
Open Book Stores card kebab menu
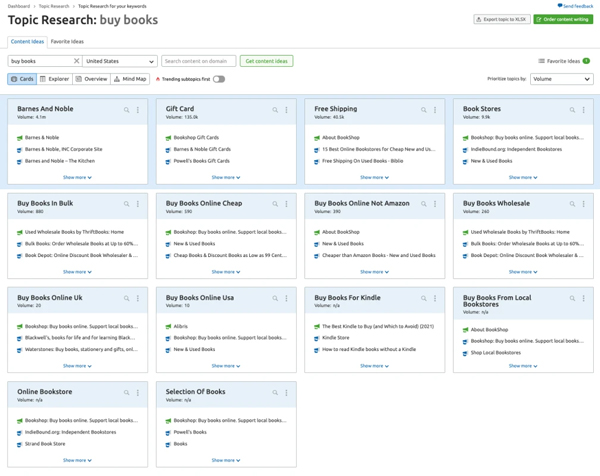pos(584,110)
